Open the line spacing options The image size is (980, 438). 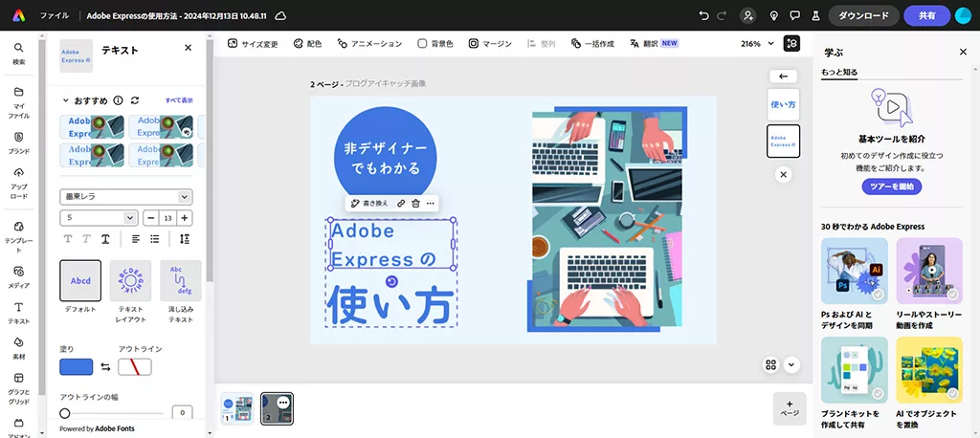pos(185,239)
